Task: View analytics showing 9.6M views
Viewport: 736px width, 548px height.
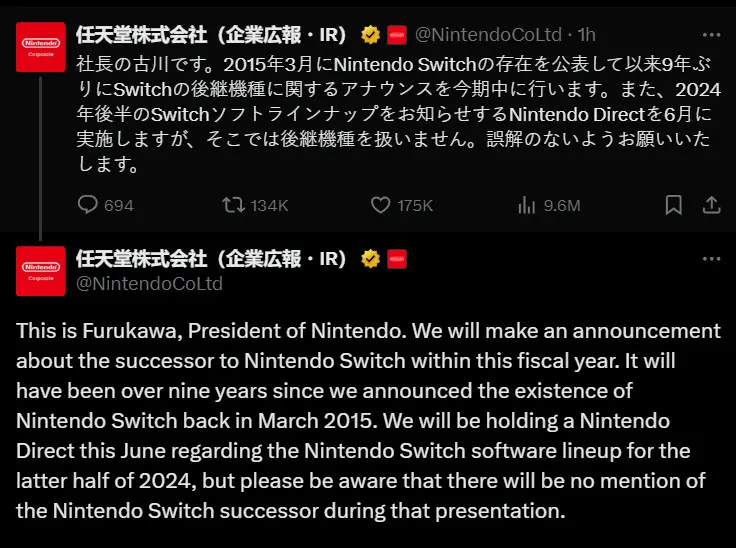Action: point(549,205)
